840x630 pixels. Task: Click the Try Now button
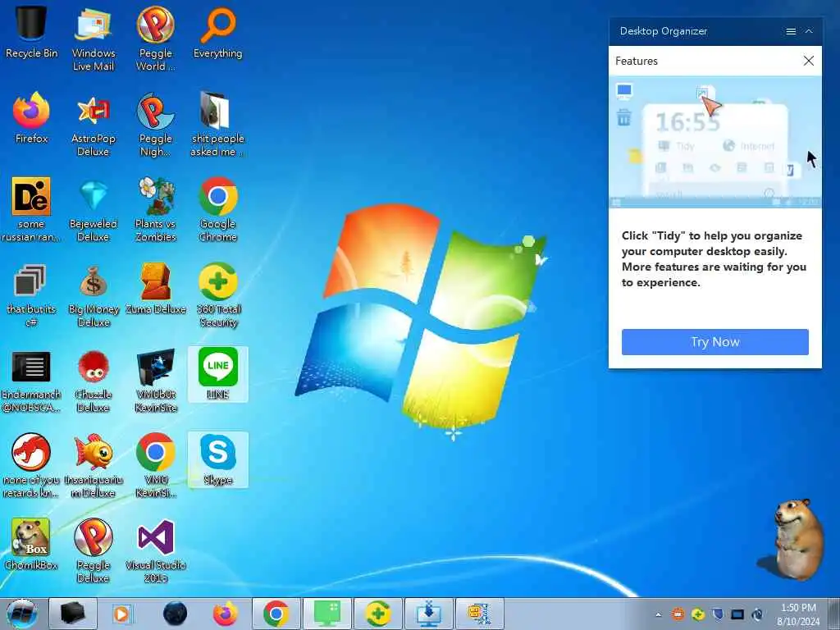tap(714, 342)
